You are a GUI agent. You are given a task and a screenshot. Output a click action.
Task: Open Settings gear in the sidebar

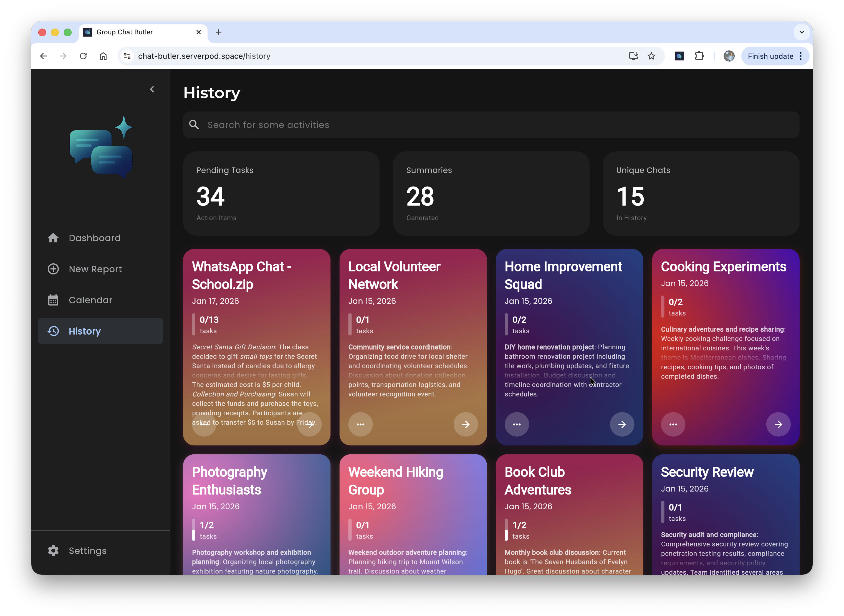pos(53,551)
